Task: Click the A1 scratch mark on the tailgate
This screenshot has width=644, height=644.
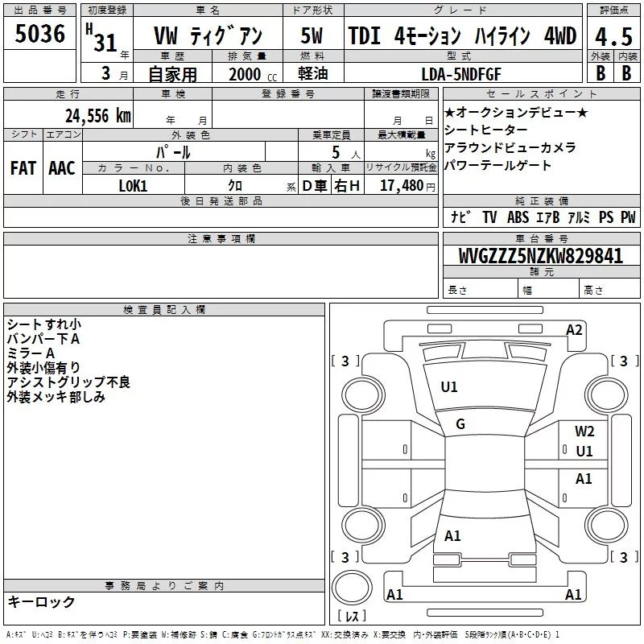Action: point(452,536)
